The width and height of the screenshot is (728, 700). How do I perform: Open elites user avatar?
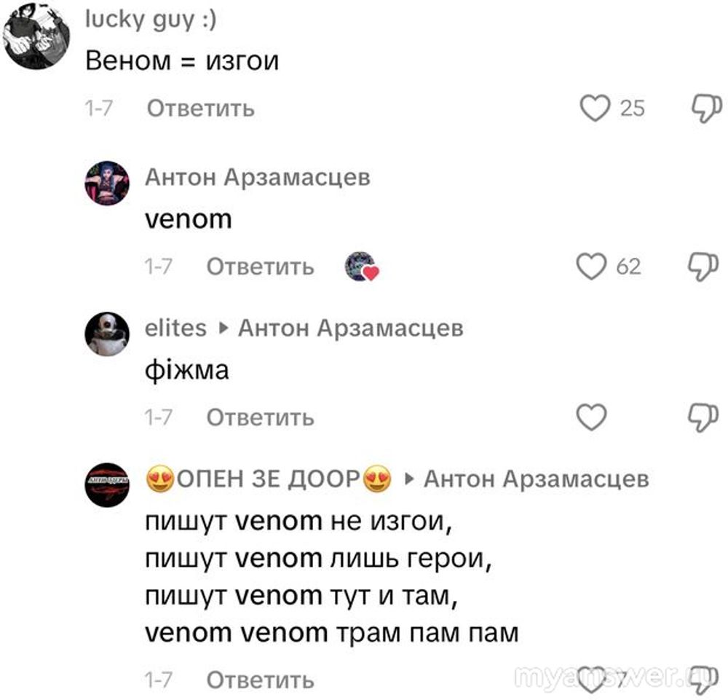point(107,334)
